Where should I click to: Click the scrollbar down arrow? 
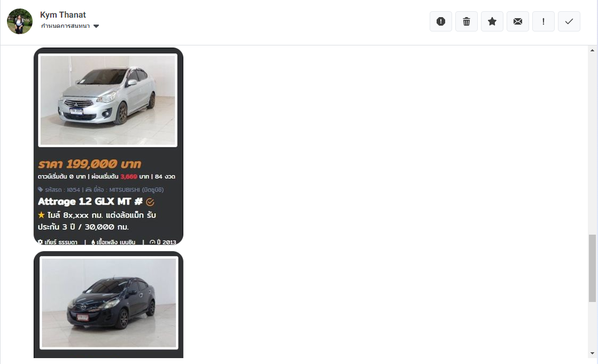click(592, 353)
